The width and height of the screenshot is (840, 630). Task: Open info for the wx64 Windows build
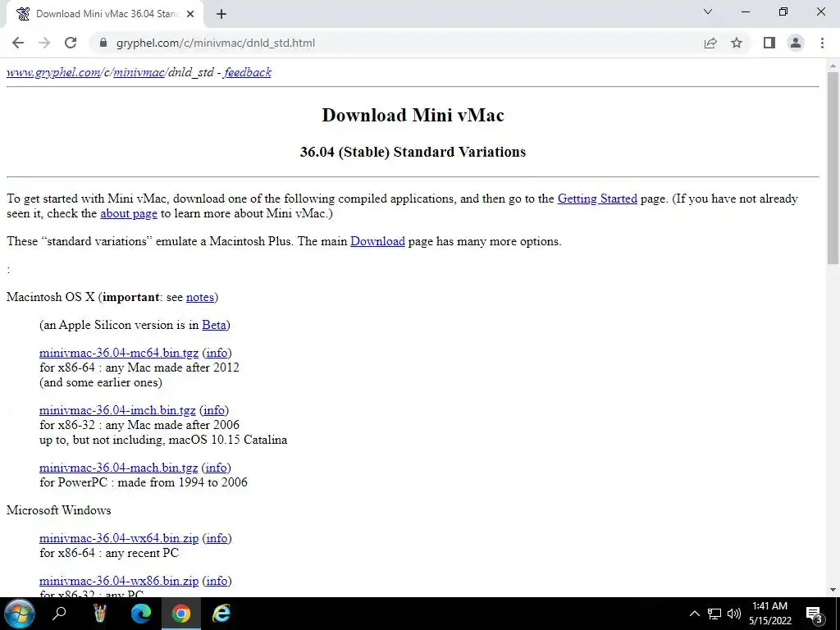217,538
